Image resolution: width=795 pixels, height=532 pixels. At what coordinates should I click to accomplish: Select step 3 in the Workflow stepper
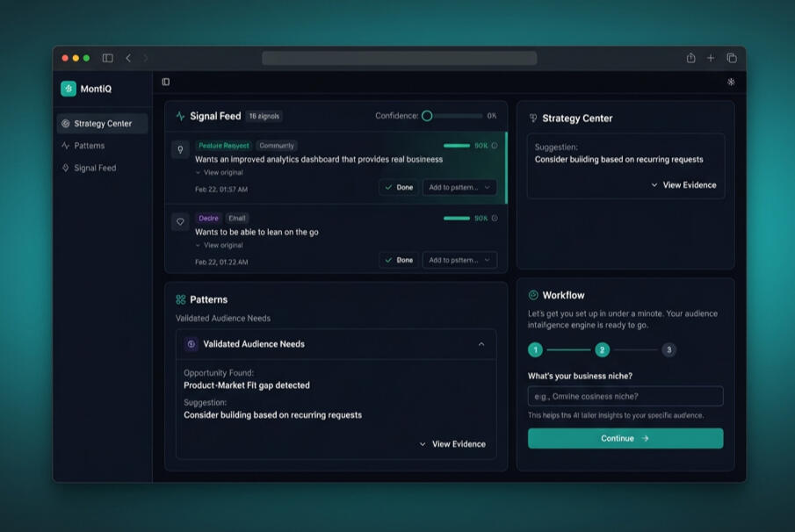coord(669,350)
